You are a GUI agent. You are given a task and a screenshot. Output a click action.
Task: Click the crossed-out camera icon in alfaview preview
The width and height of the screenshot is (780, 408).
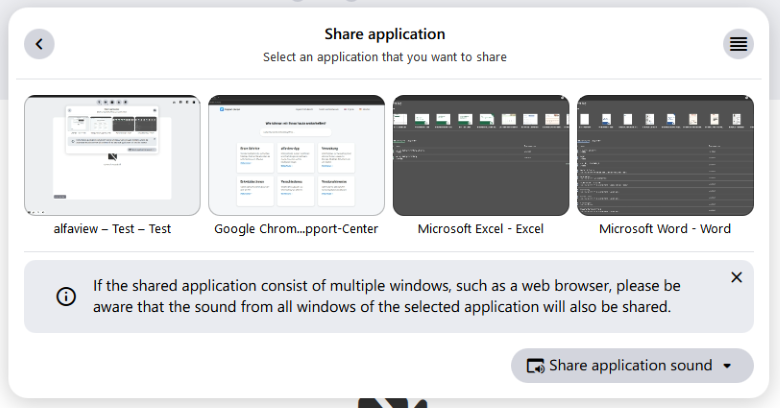(x=112, y=159)
